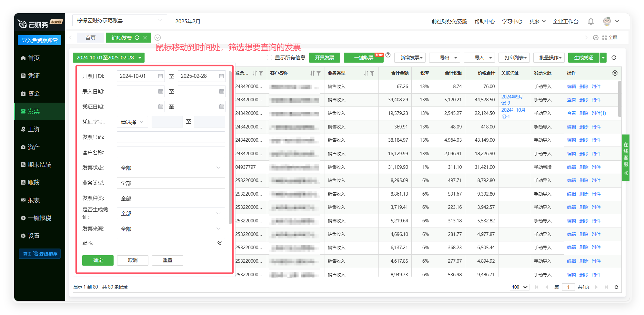This screenshot has width=644, height=315.
Task: Close the 销项发票 tab
Action: [x=145, y=38]
